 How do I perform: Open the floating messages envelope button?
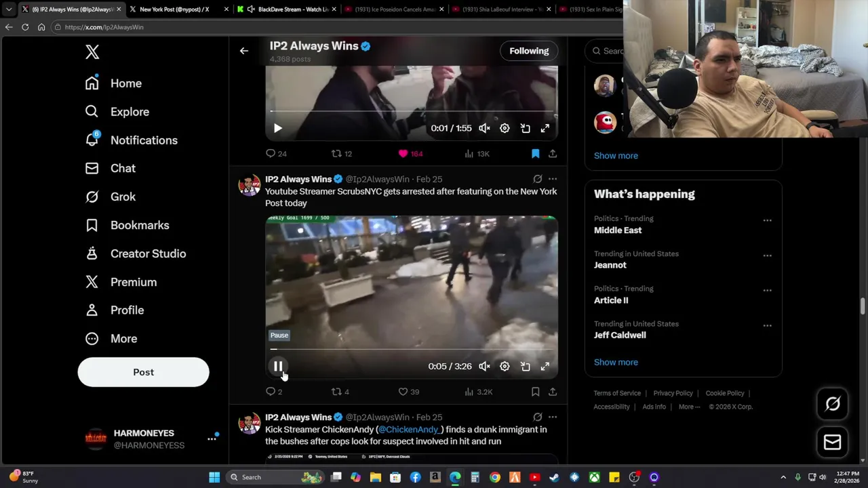click(833, 442)
